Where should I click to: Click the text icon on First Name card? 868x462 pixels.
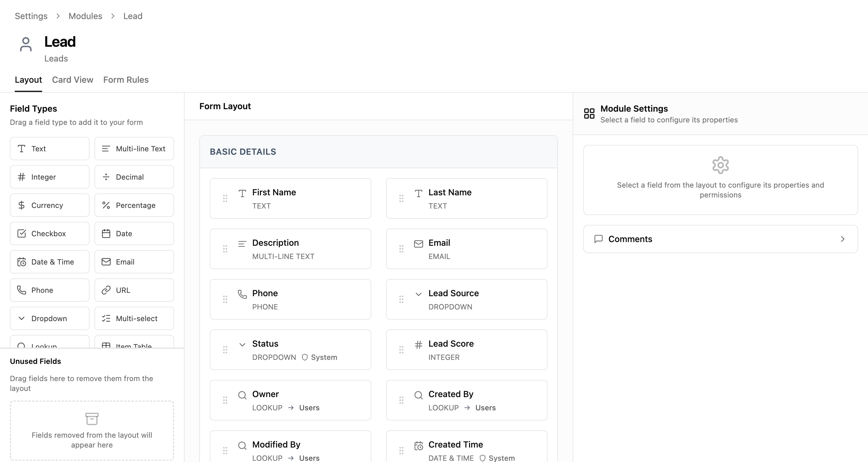pyautogui.click(x=242, y=193)
